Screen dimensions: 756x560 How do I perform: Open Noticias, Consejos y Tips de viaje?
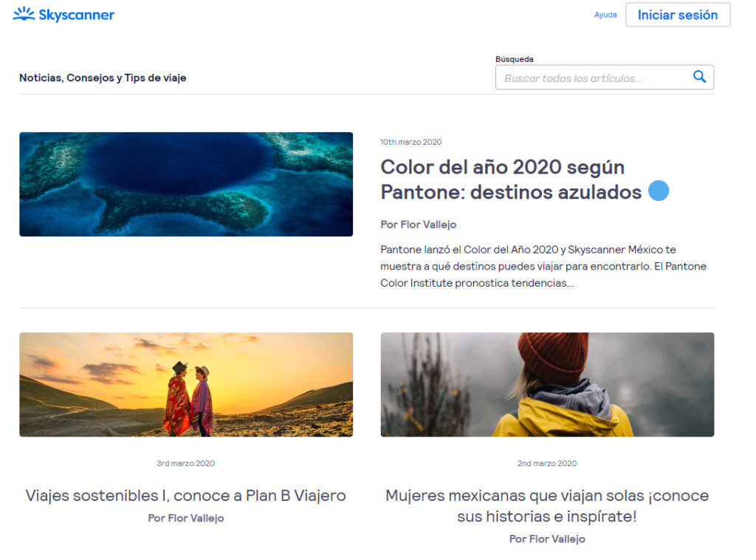(103, 78)
